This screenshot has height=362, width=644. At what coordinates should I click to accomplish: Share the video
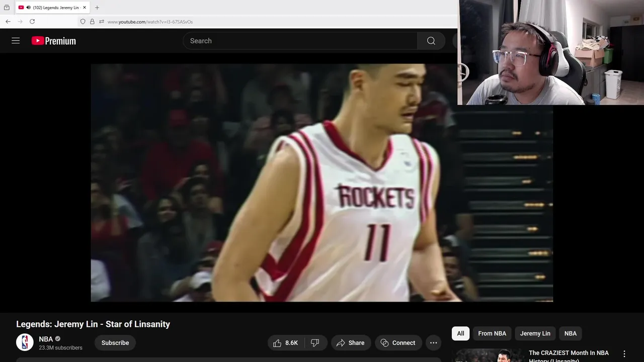(351, 343)
